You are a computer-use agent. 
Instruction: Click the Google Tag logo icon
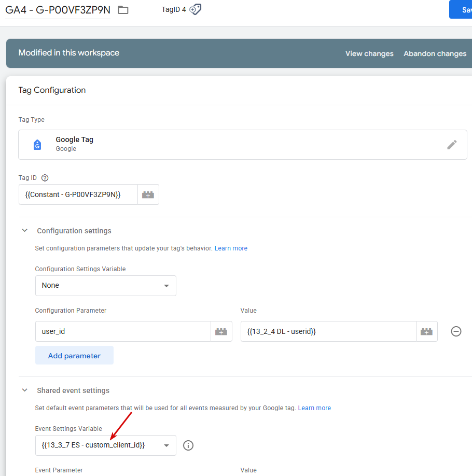(37, 145)
